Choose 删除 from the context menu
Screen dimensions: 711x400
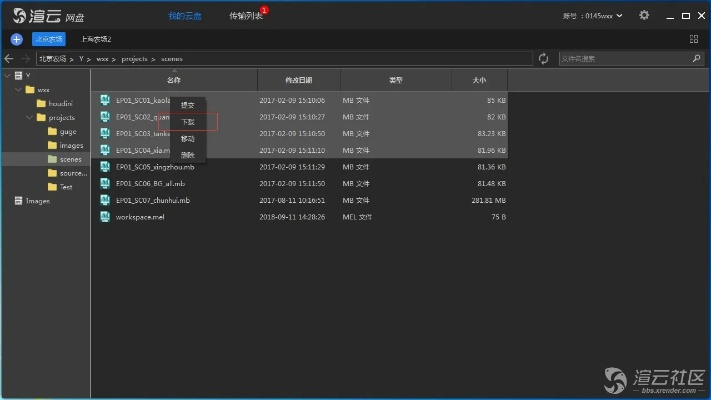coord(188,155)
